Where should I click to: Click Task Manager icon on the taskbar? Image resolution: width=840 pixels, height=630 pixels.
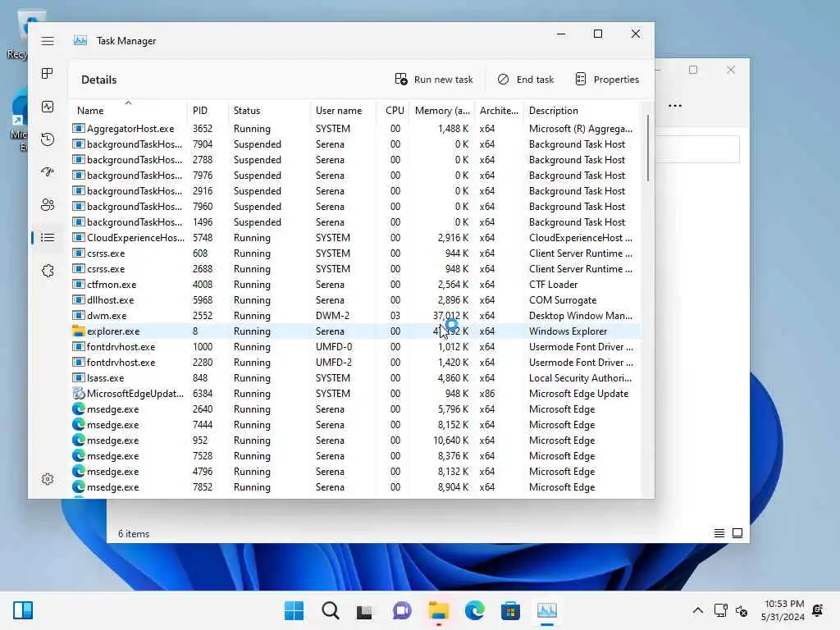point(546,610)
